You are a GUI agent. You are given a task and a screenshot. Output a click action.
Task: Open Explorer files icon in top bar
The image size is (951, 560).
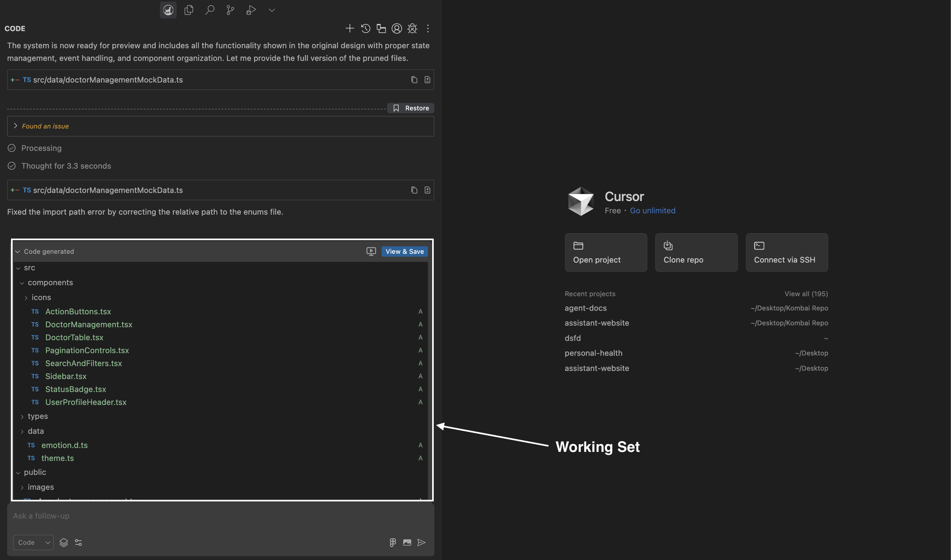pyautogui.click(x=189, y=10)
